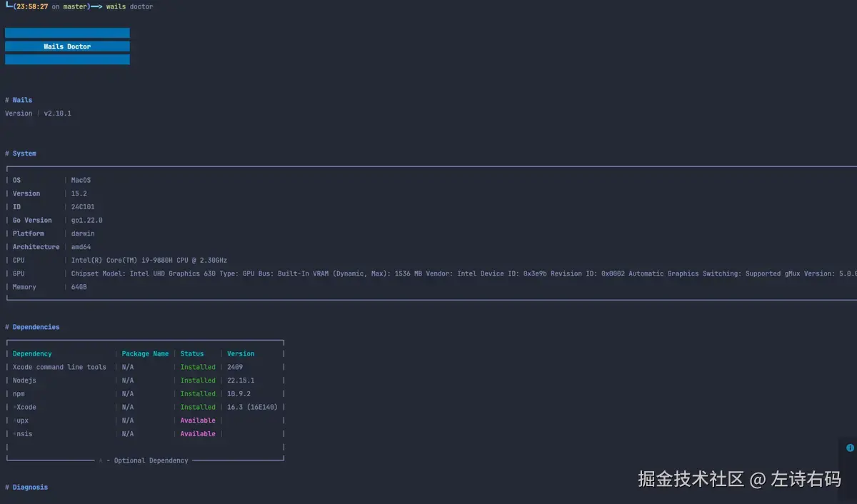This screenshot has width=857, height=504.
Task: Click the 'OS' label in System table
Action: pyautogui.click(x=16, y=181)
